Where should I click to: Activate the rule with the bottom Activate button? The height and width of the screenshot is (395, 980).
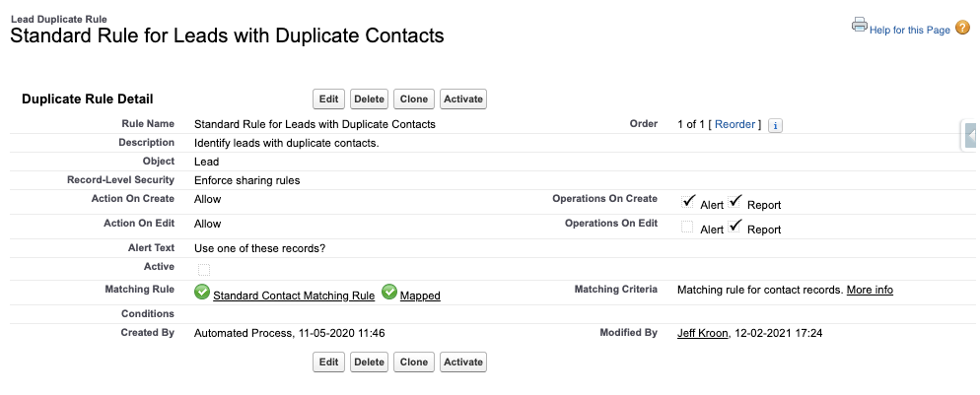pyautogui.click(x=463, y=362)
